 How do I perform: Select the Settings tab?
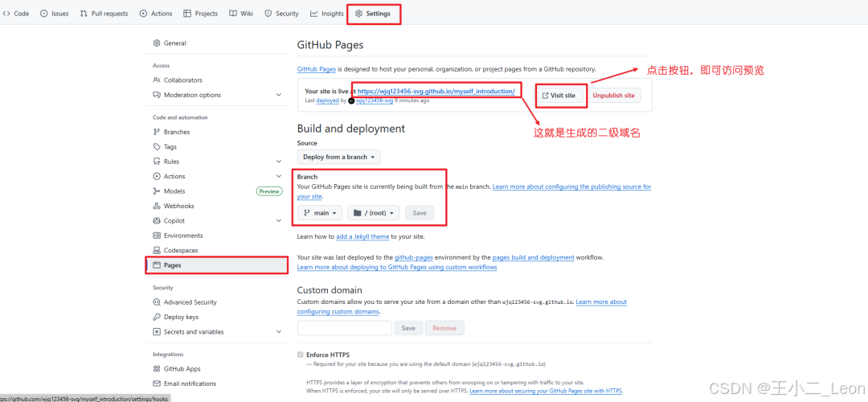tap(373, 14)
